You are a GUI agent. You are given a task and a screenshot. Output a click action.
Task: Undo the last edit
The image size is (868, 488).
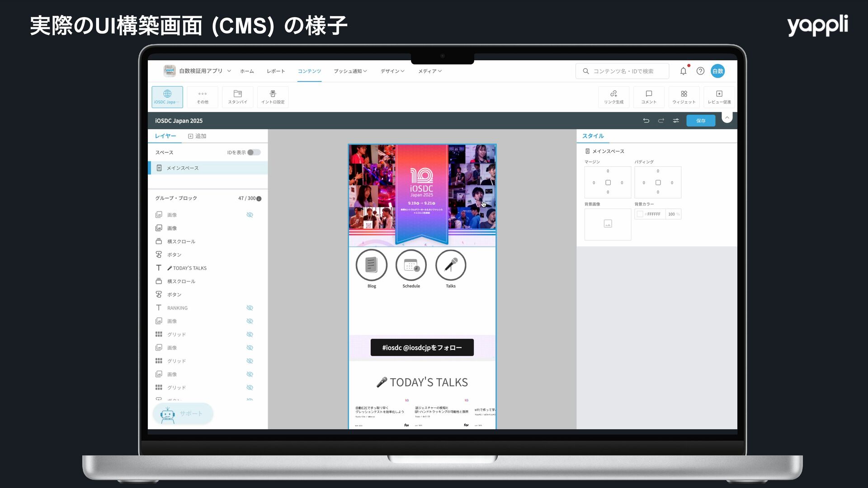(646, 121)
